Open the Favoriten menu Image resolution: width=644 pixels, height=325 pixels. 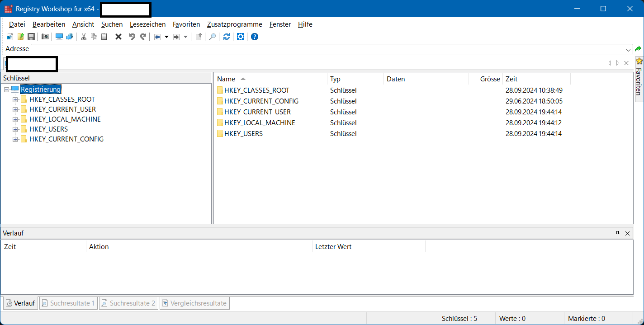pyautogui.click(x=186, y=24)
